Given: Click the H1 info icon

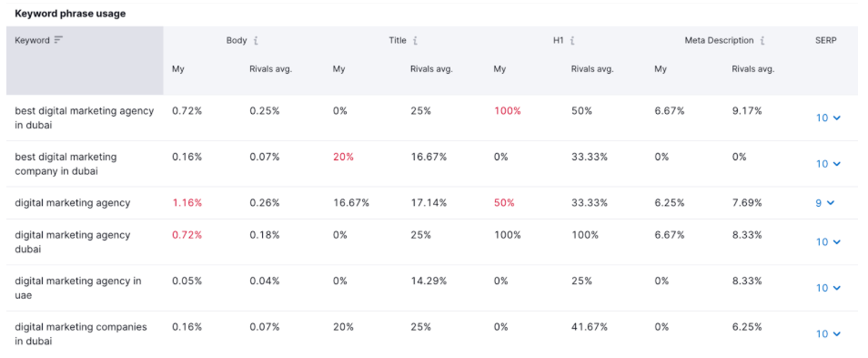Looking at the screenshot, I should point(572,40).
